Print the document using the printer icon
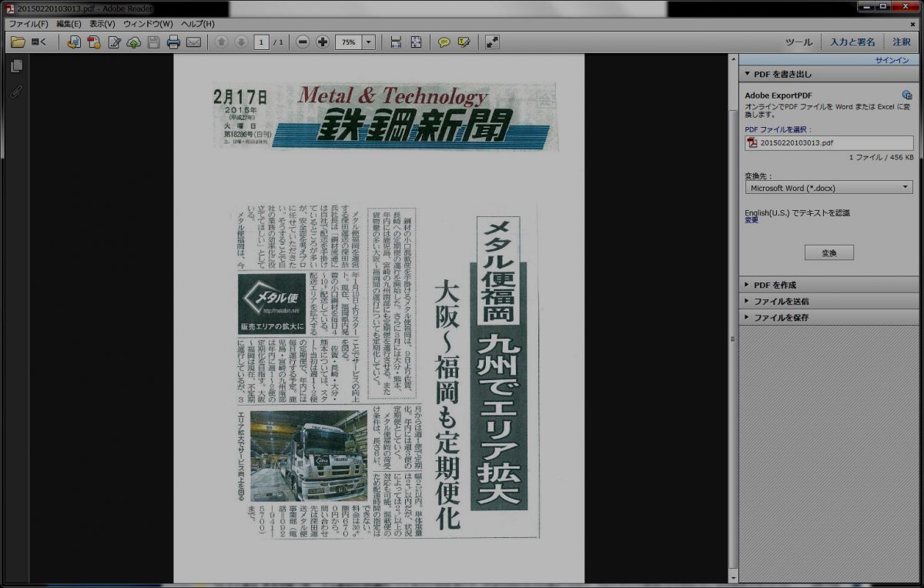This screenshot has width=924, height=588. click(174, 42)
